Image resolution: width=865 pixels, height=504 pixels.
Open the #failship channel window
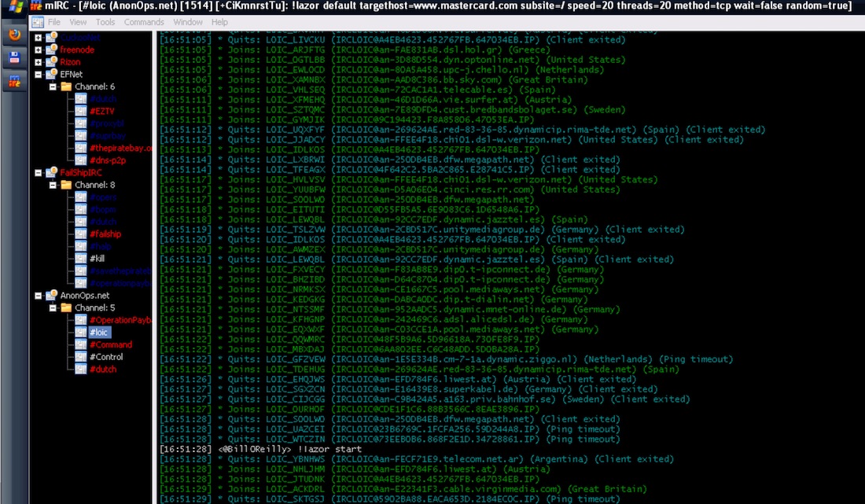click(x=105, y=234)
